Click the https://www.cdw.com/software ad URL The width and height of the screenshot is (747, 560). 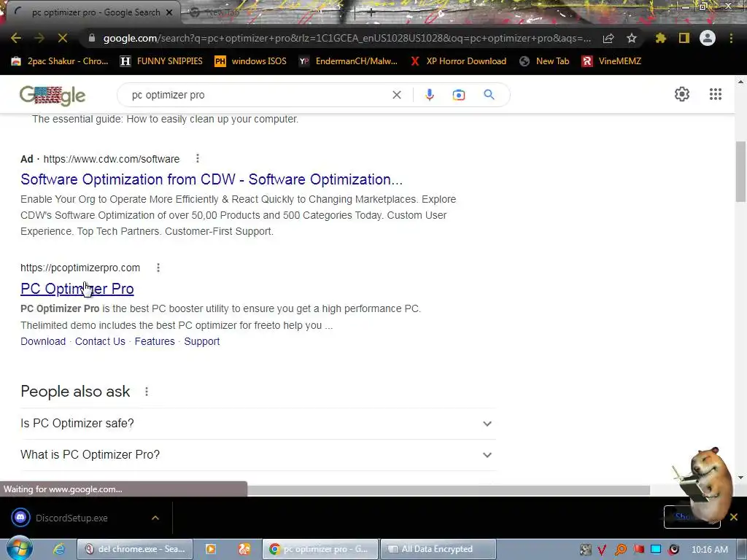112,159
